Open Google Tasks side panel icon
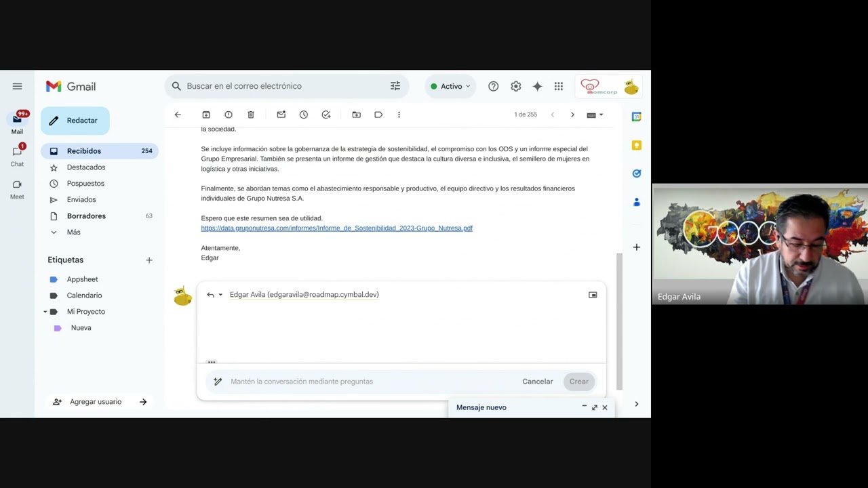 click(637, 174)
